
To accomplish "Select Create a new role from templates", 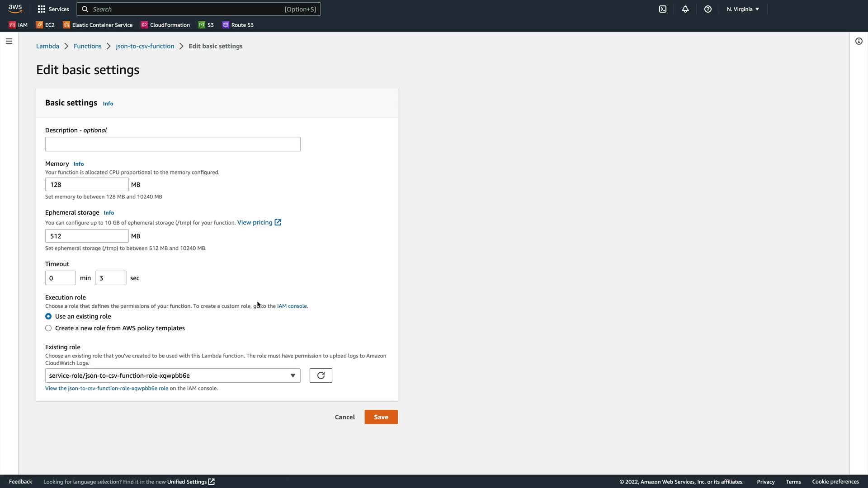I will [x=48, y=328].
